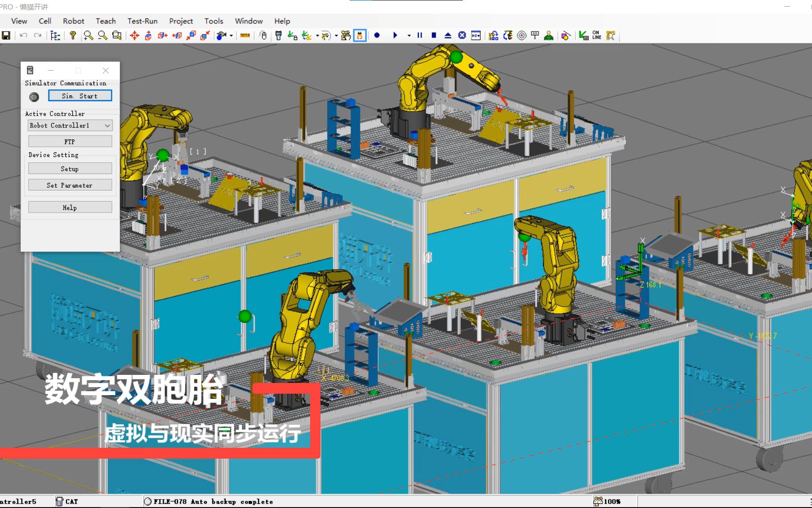Click the blue eject reset icon
This screenshot has width=812, height=508.
[448, 36]
